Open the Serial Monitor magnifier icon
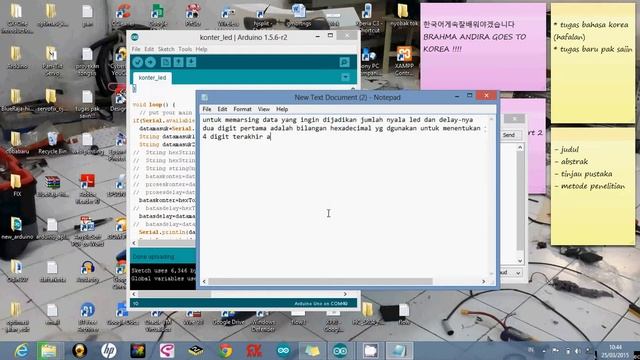The width and height of the screenshot is (640, 360). click(344, 62)
